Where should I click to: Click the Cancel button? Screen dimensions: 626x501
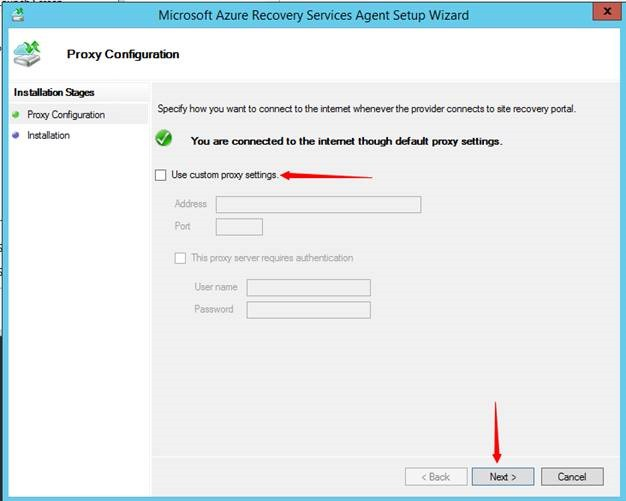click(x=572, y=477)
